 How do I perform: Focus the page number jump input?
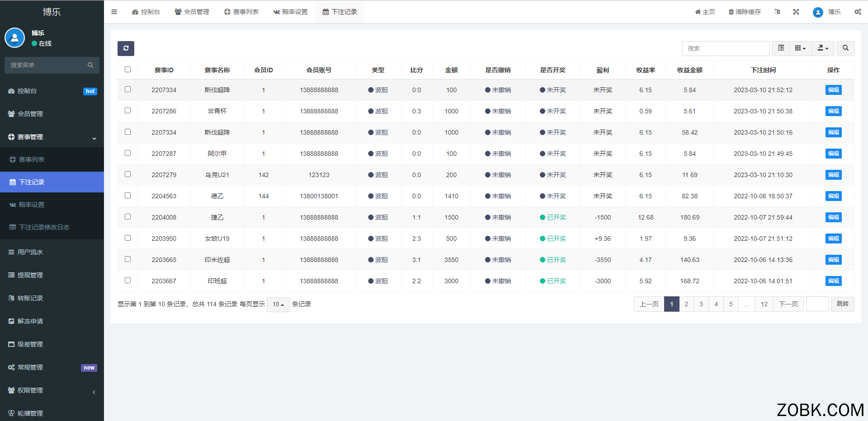[817, 304]
